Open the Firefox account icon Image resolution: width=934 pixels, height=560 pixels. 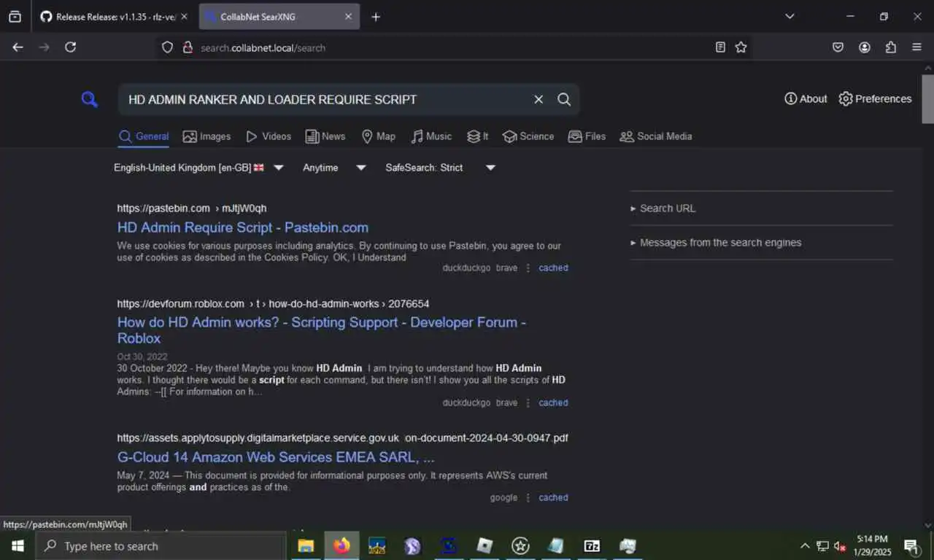click(865, 47)
